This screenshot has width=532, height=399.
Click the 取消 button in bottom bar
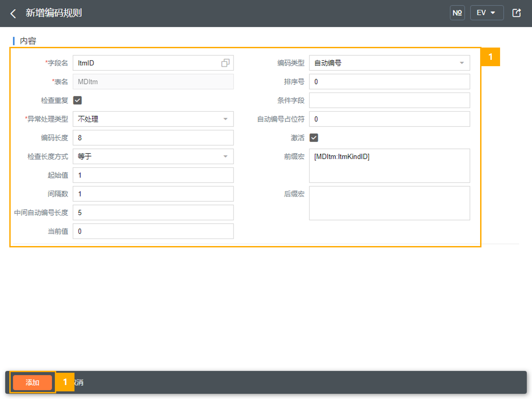(78, 382)
